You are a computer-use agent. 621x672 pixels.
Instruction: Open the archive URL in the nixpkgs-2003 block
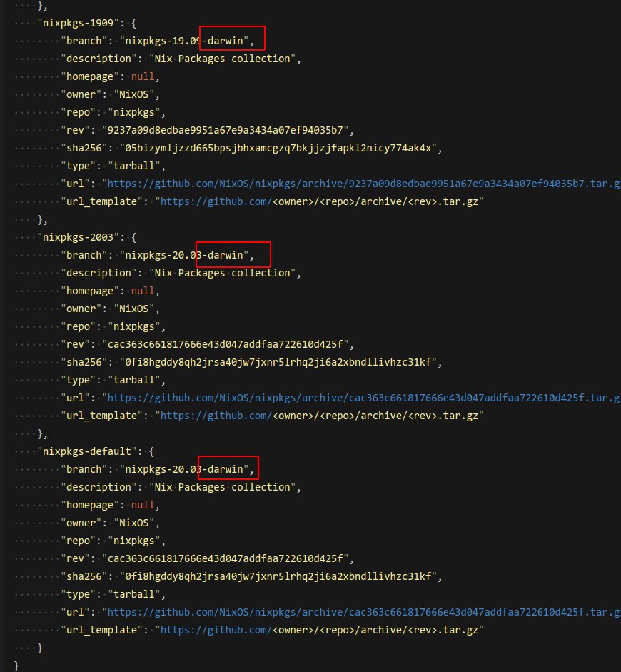363,398
